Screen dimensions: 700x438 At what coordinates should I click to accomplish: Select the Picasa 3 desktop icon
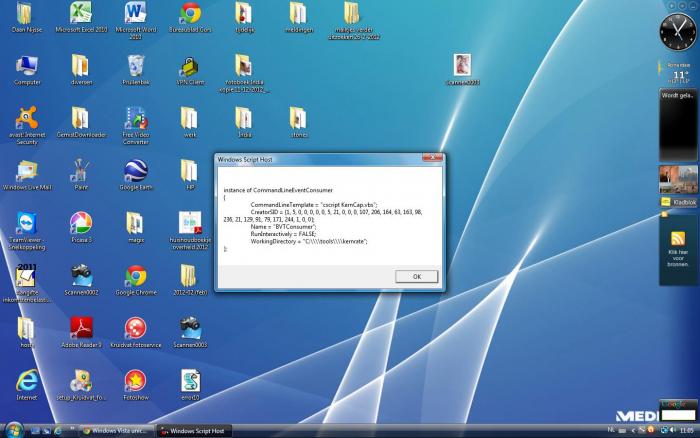[x=81, y=223]
